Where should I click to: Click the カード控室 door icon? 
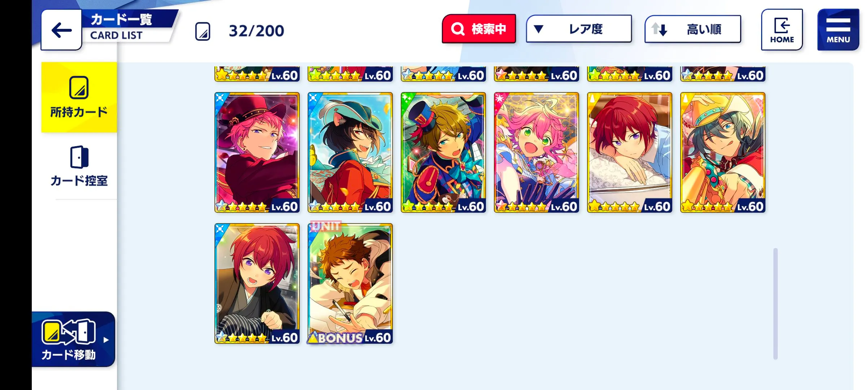79,157
